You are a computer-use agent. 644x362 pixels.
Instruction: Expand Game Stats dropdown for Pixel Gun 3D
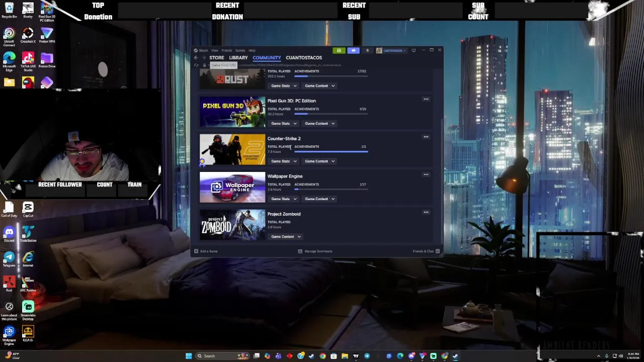pyautogui.click(x=283, y=123)
